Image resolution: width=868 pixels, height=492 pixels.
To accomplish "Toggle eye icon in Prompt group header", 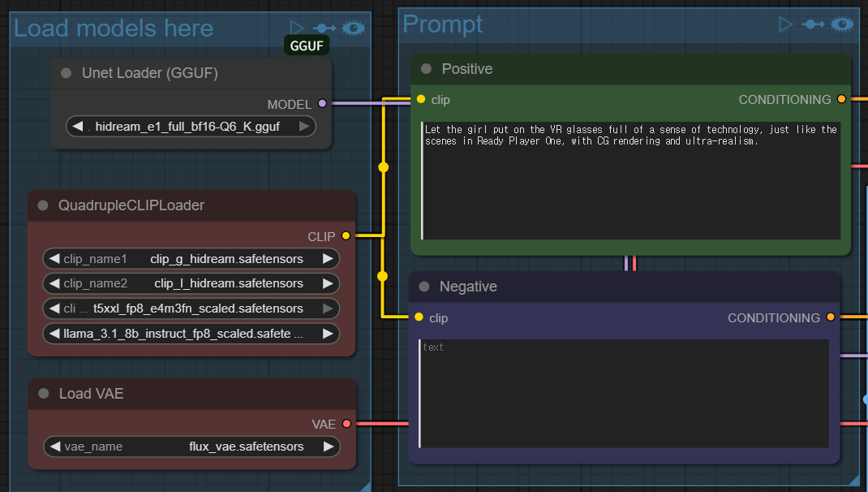I will (x=842, y=24).
